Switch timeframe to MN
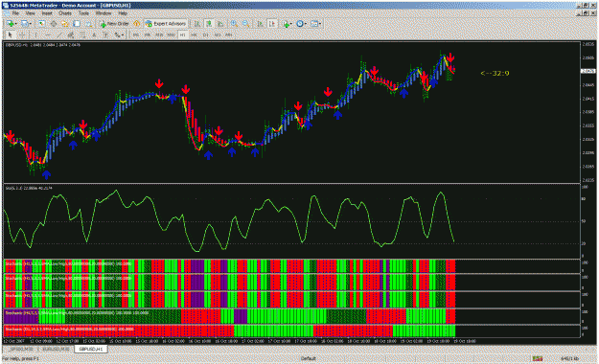The width and height of the screenshot is (599, 364). (x=229, y=34)
